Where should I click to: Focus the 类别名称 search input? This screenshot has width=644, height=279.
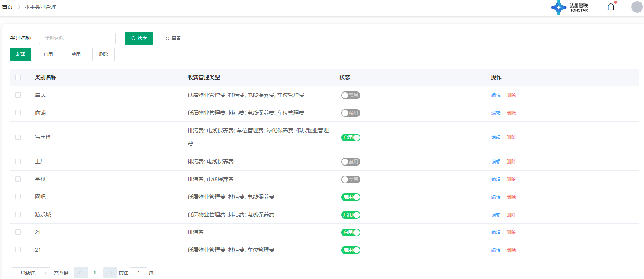pyautogui.click(x=77, y=38)
